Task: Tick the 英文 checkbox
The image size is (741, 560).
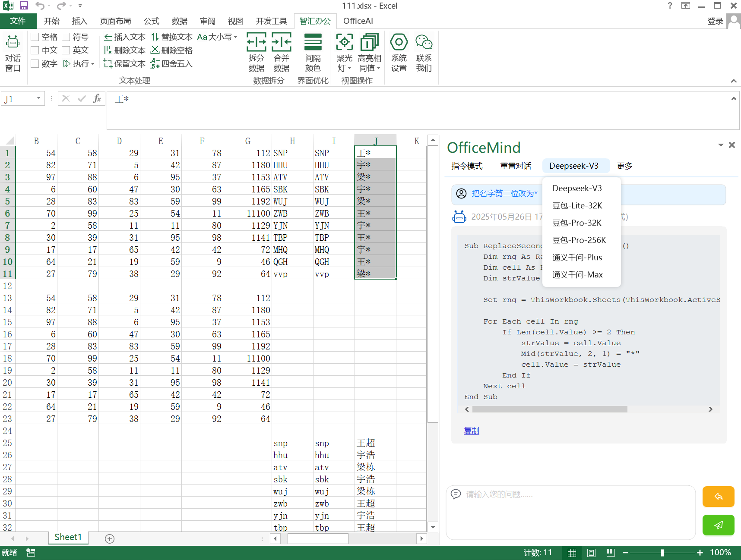Action: pos(66,50)
